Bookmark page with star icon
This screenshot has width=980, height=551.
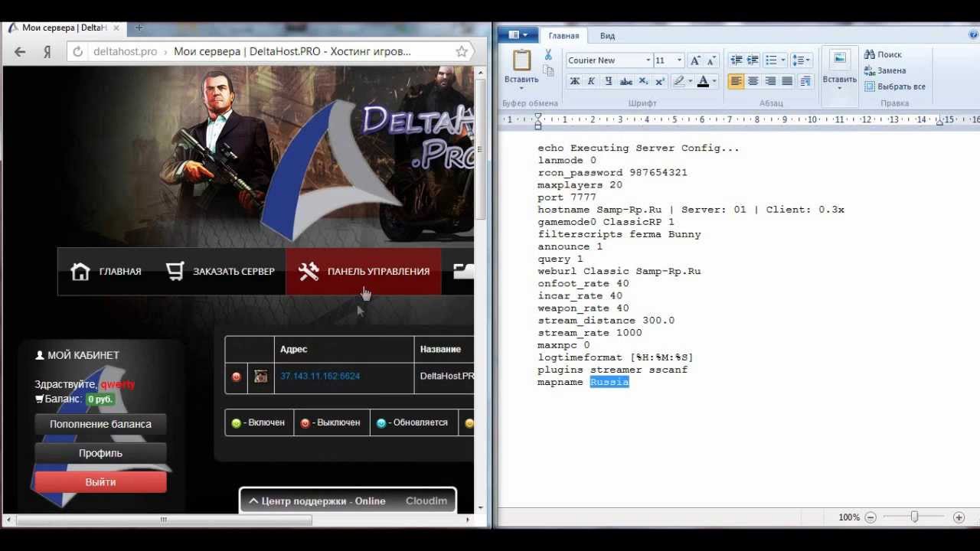(461, 52)
